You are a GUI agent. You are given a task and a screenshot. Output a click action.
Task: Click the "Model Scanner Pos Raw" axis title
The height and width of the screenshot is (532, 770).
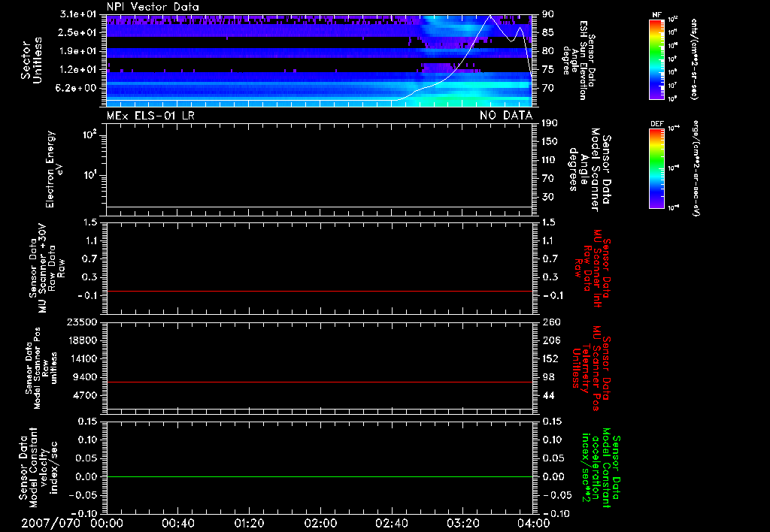tap(41, 368)
